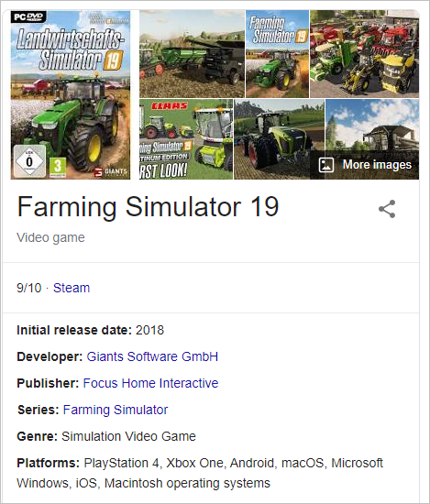Select the small Farming Simulator 19 cover thumbnail
430x504 pixels.
[x=277, y=54]
